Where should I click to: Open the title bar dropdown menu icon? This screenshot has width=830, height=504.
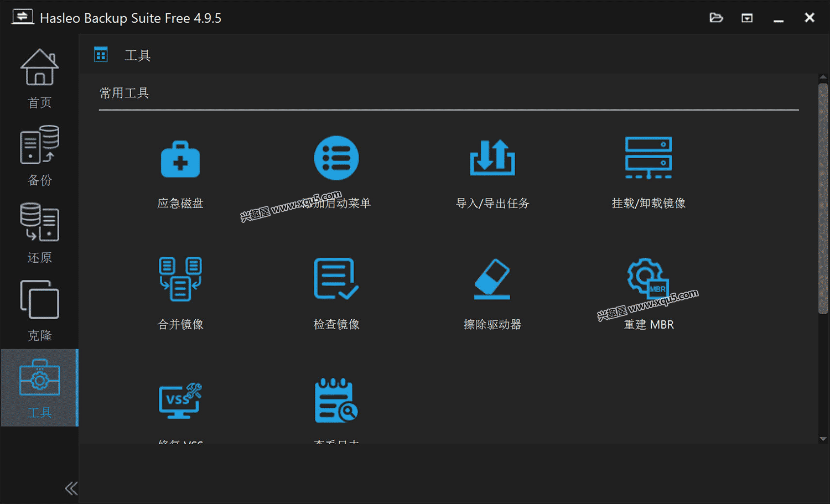click(x=747, y=18)
